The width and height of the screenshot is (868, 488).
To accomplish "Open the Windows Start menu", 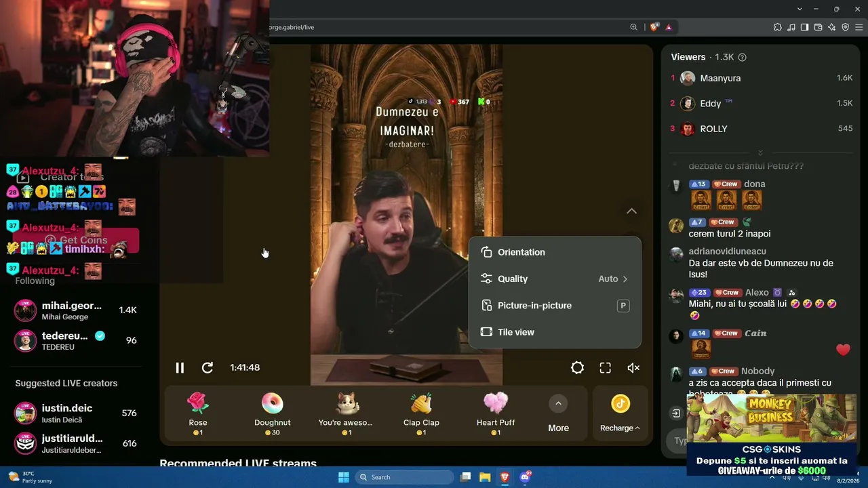I will pos(344,477).
